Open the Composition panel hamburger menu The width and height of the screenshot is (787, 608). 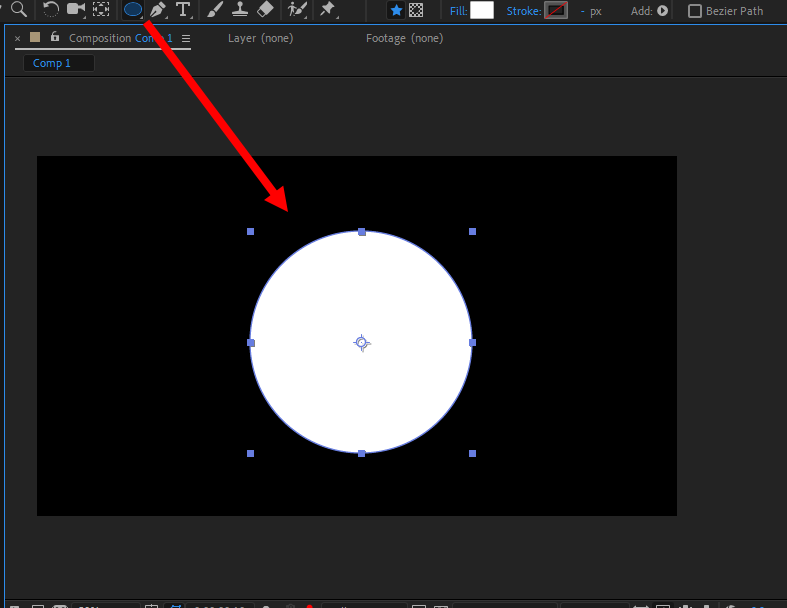(186, 39)
